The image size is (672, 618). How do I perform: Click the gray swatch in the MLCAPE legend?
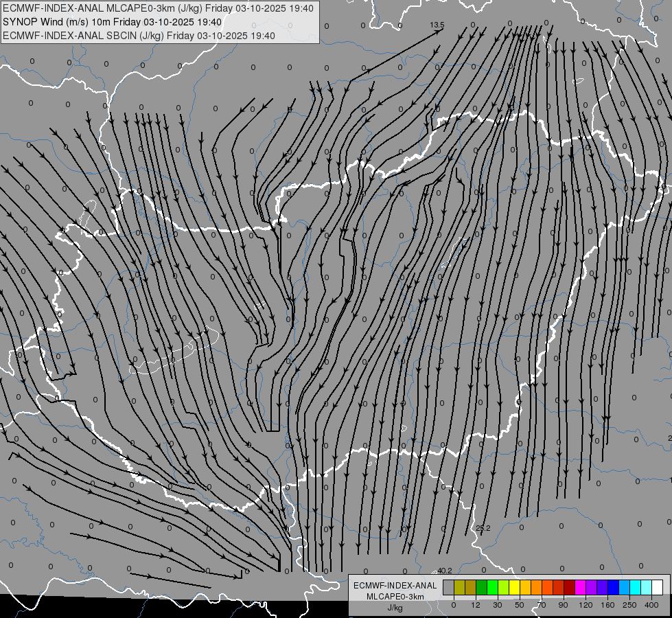tap(449, 587)
